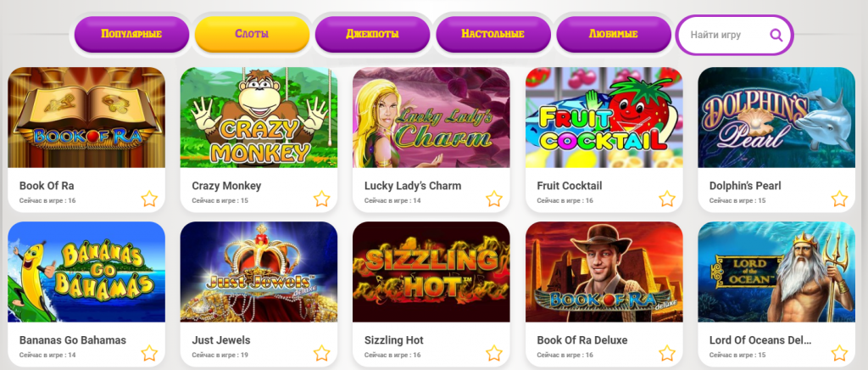
Task: Launch Sizzling Hot from its thumbnail
Action: [x=431, y=272]
